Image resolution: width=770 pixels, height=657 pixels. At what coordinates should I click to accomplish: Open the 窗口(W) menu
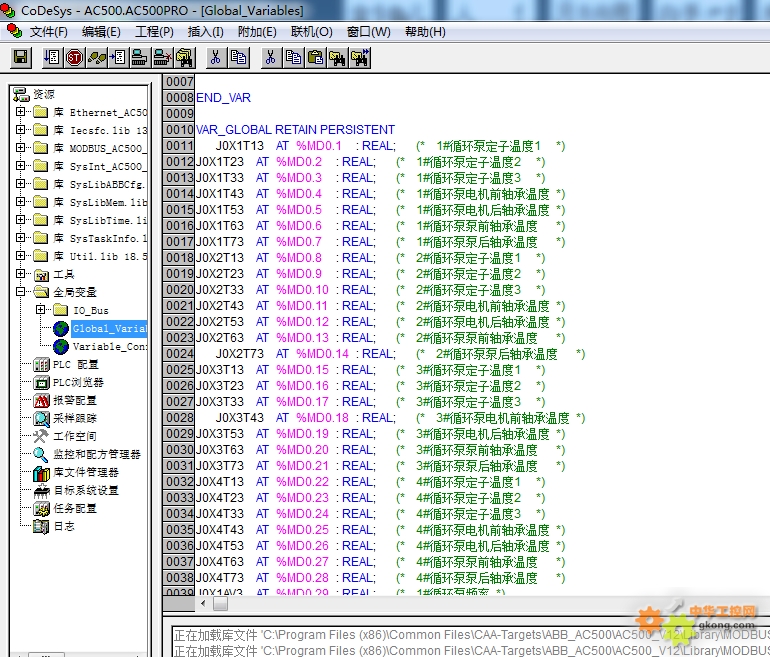[369, 32]
